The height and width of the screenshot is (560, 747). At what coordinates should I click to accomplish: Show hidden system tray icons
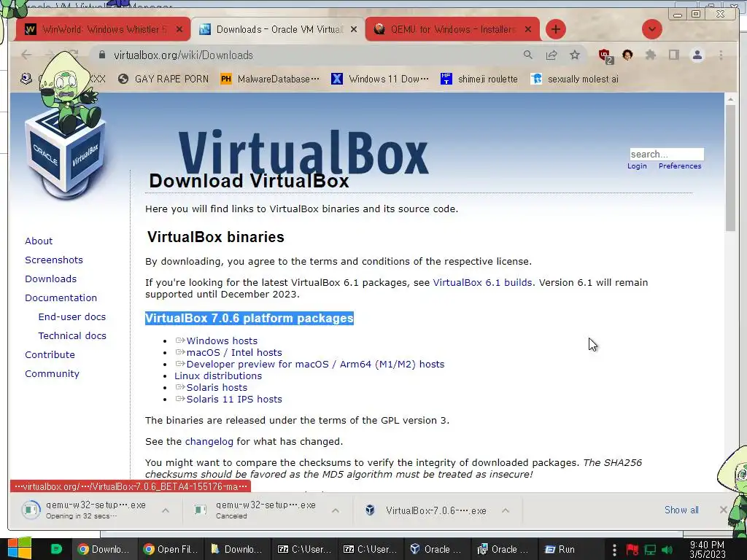point(614,550)
